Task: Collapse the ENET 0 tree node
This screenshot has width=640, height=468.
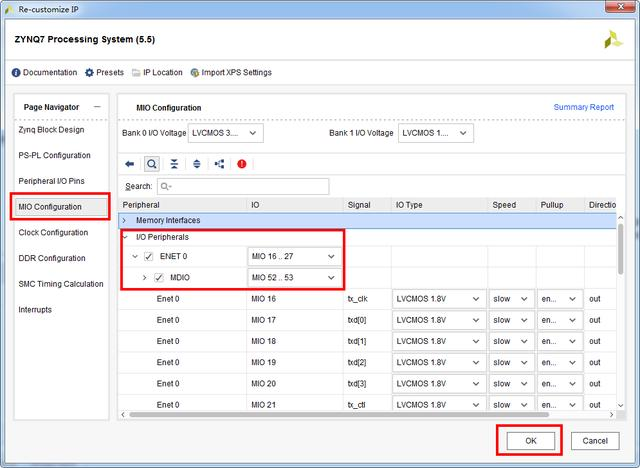Action: (135, 256)
